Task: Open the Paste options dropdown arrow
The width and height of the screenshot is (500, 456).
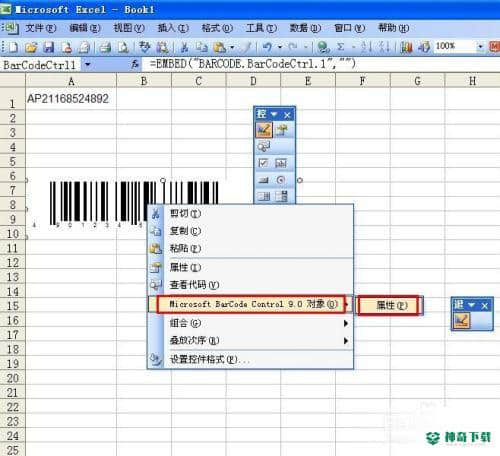Action: [232, 47]
